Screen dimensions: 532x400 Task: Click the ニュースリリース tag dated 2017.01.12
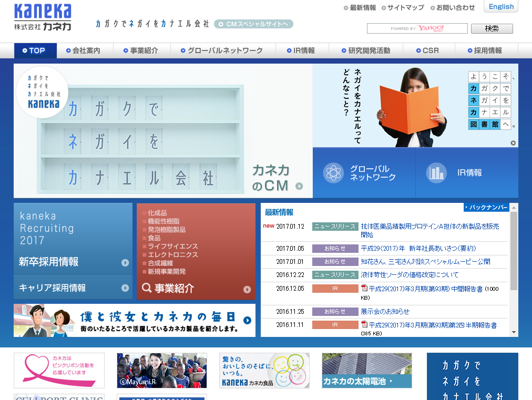(x=335, y=227)
